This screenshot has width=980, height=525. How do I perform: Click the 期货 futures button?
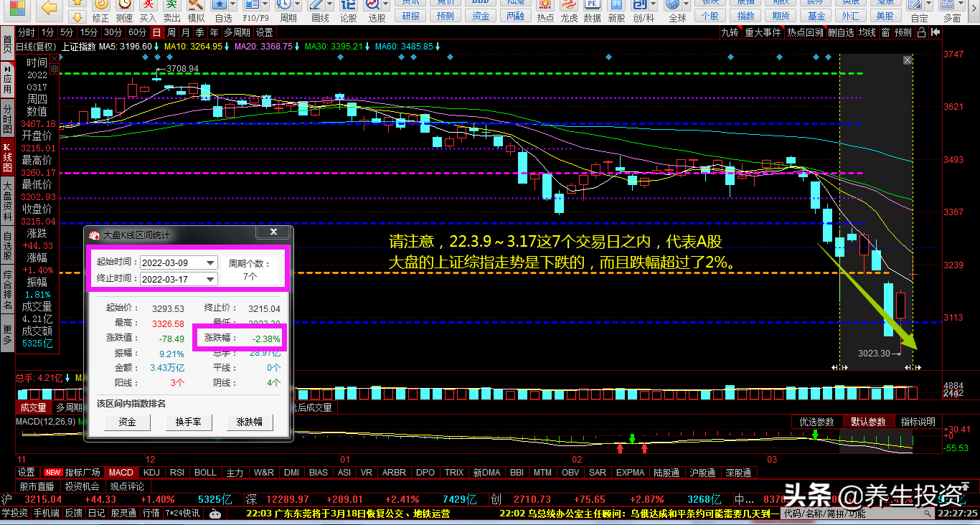coord(781,16)
